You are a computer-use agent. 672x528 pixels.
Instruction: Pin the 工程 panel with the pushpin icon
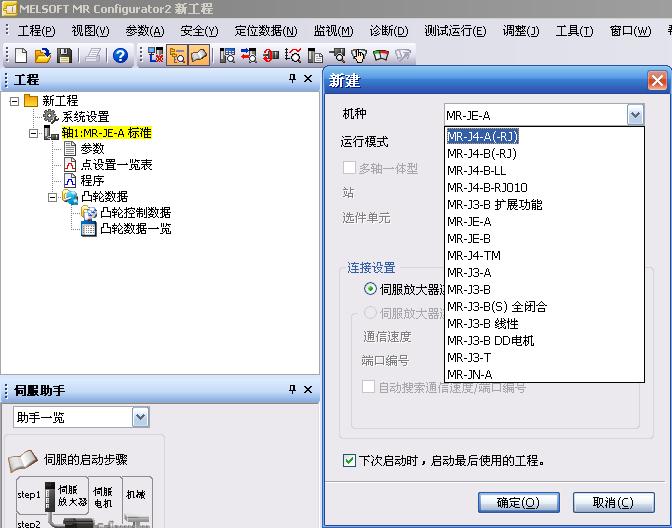point(292,79)
